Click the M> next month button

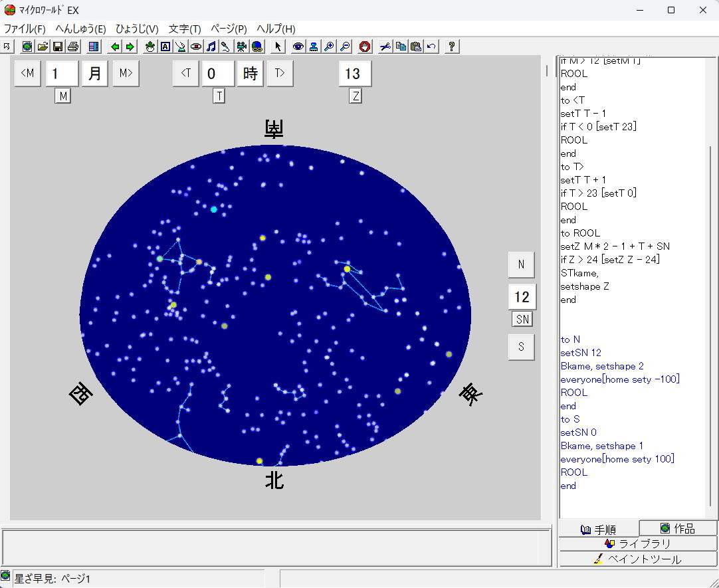click(126, 73)
